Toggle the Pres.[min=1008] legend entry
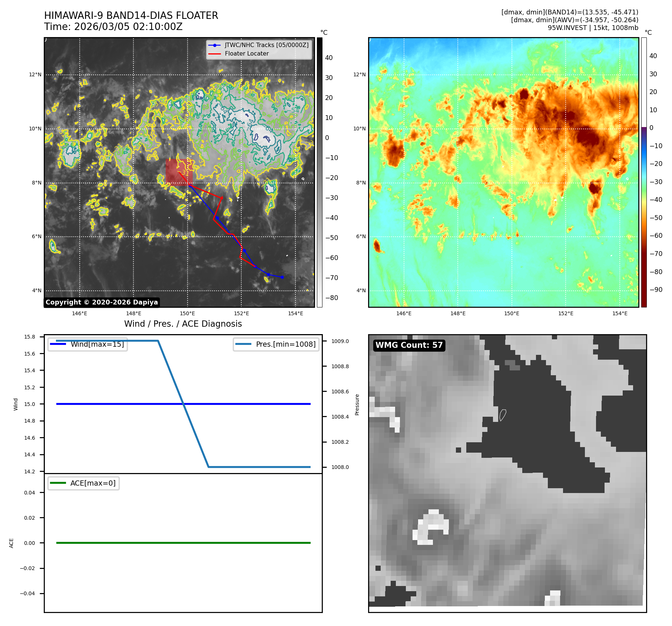 click(x=285, y=344)
